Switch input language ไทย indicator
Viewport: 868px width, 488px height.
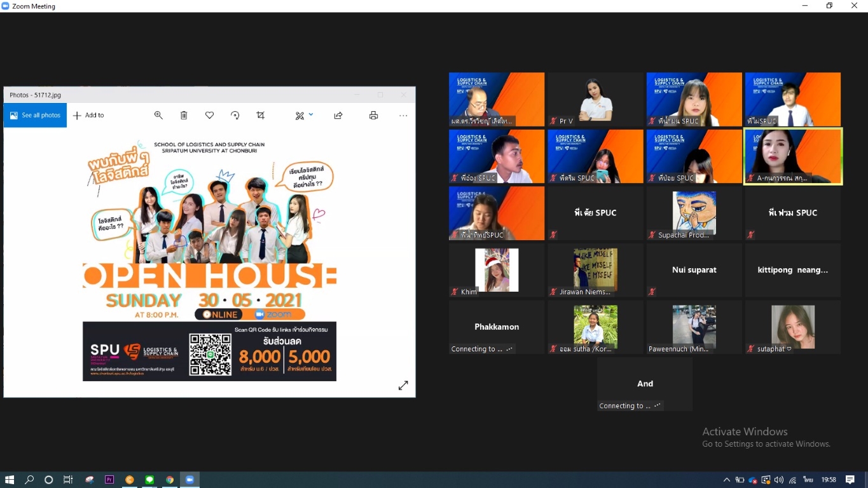(808, 480)
